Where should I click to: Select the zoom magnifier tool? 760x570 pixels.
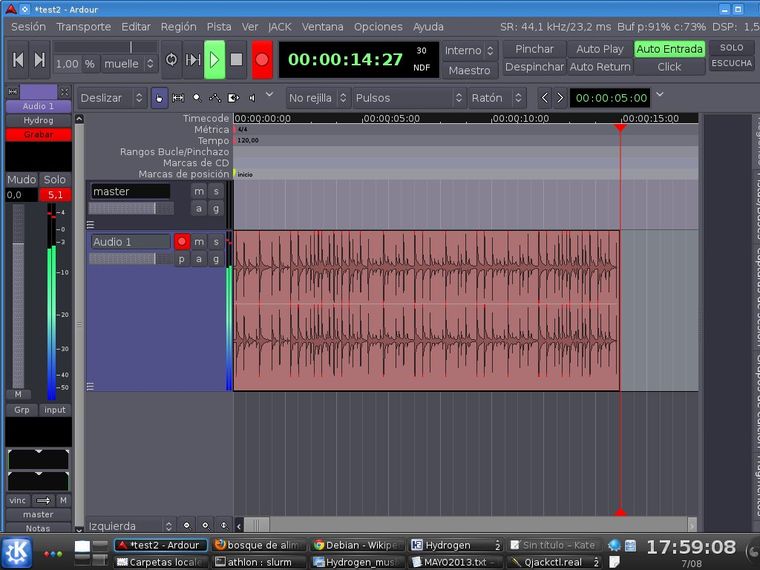(197, 98)
